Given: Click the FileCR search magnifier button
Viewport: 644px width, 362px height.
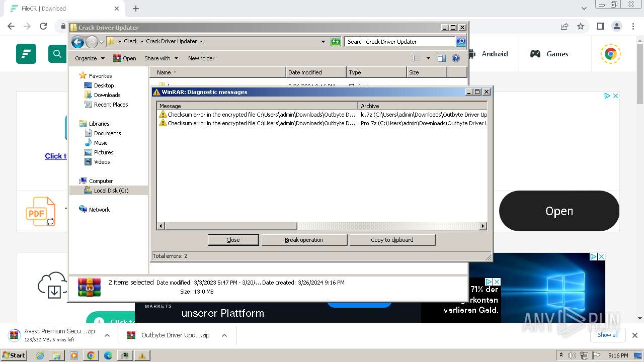Looking at the screenshot, I should pos(57,54).
